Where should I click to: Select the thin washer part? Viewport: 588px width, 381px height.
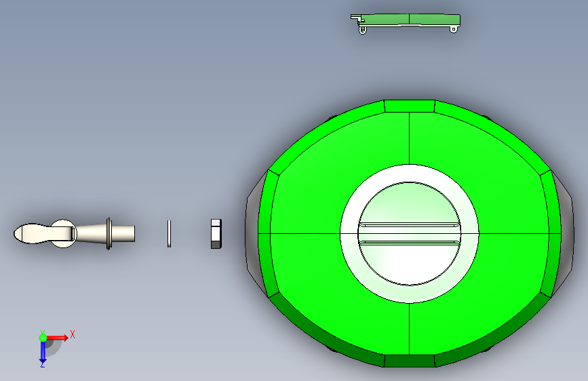[169, 234]
